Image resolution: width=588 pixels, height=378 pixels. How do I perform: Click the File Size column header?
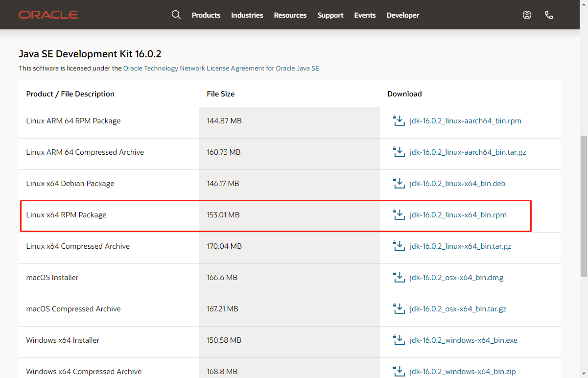pyautogui.click(x=220, y=94)
